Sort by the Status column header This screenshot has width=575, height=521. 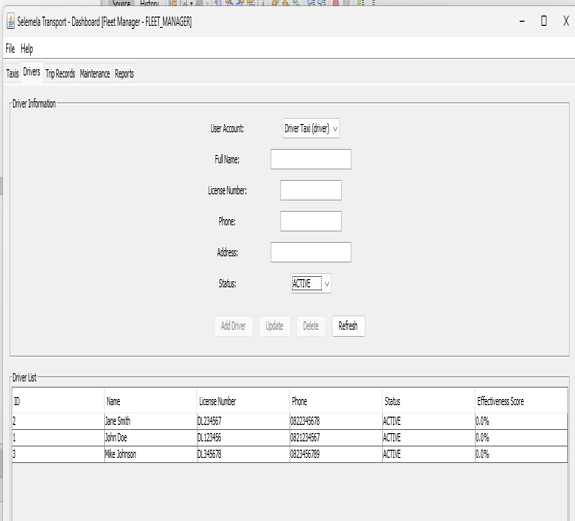tap(429, 401)
